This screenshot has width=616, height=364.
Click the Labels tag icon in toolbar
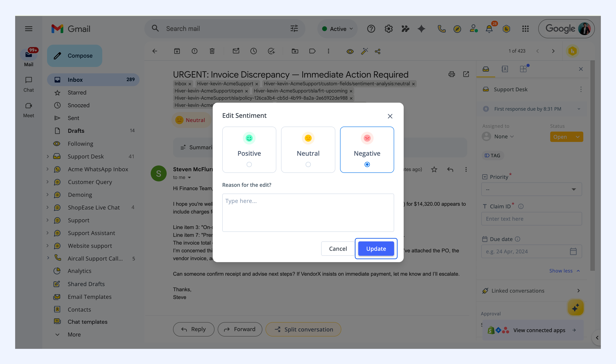coord(312,51)
